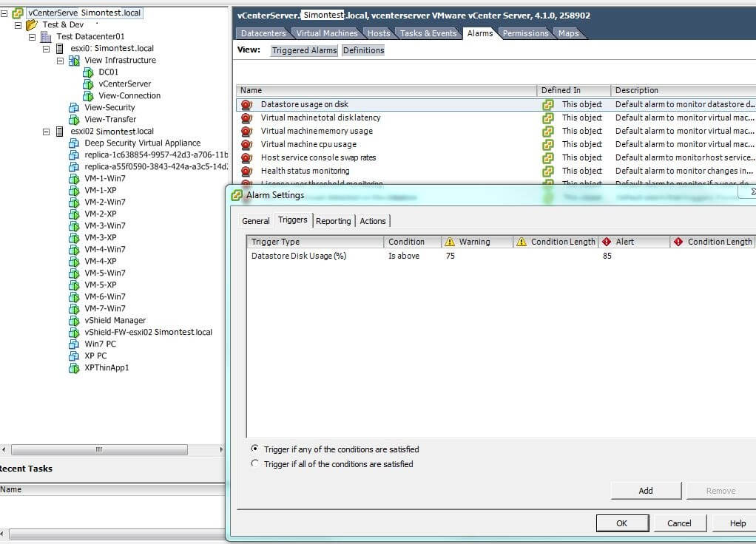This screenshot has height=544, width=756.
Task: Collapse the esxi0: Simontest.local host
Action: [x=46, y=49]
